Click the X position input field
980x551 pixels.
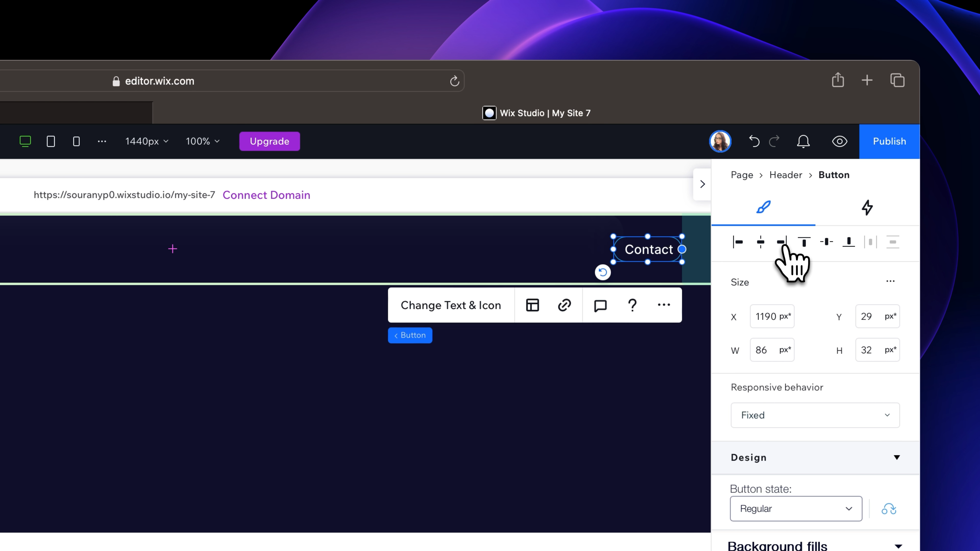pyautogui.click(x=766, y=316)
